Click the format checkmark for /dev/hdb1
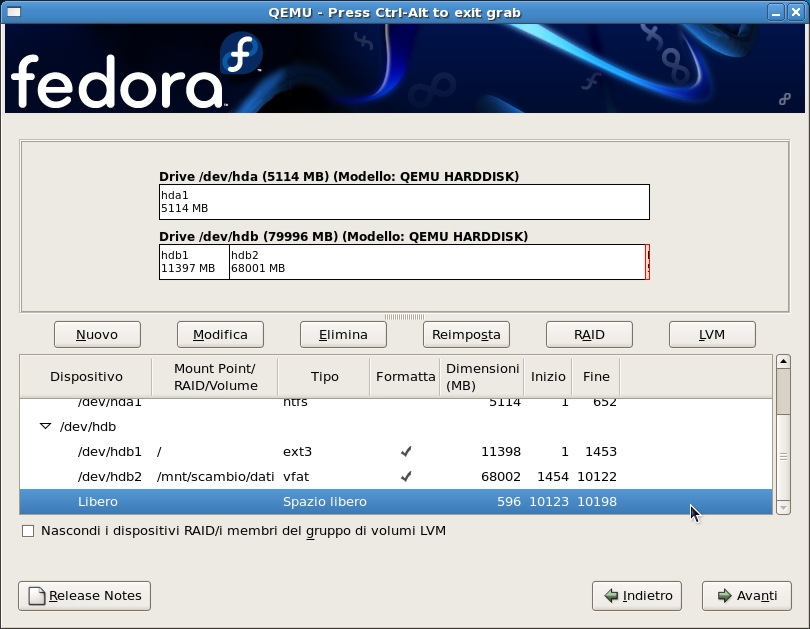Viewport: 810px width, 629px height. (406, 452)
